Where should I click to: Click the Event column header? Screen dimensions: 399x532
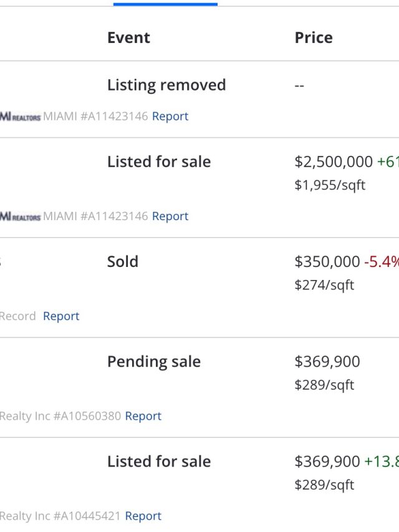[128, 37]
